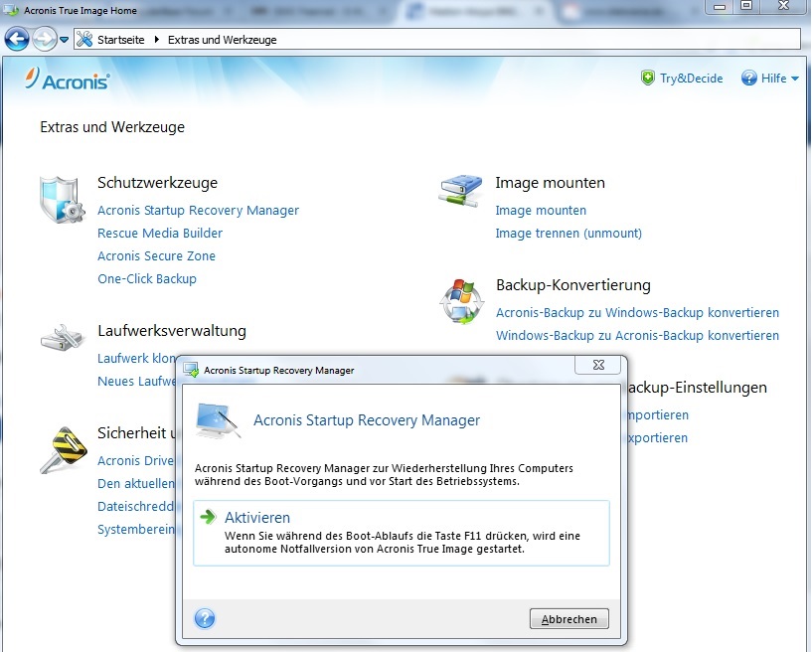Open Systembereinigung link

136,530
